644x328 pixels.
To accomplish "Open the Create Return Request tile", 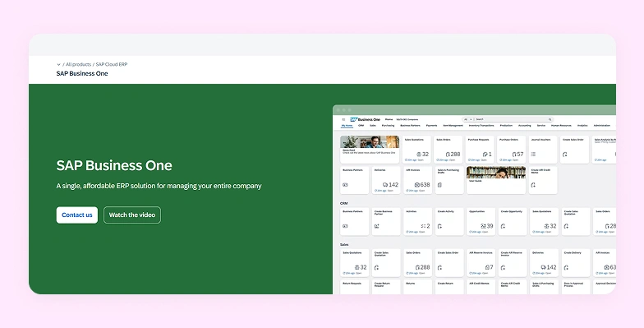I will [386, 287].
